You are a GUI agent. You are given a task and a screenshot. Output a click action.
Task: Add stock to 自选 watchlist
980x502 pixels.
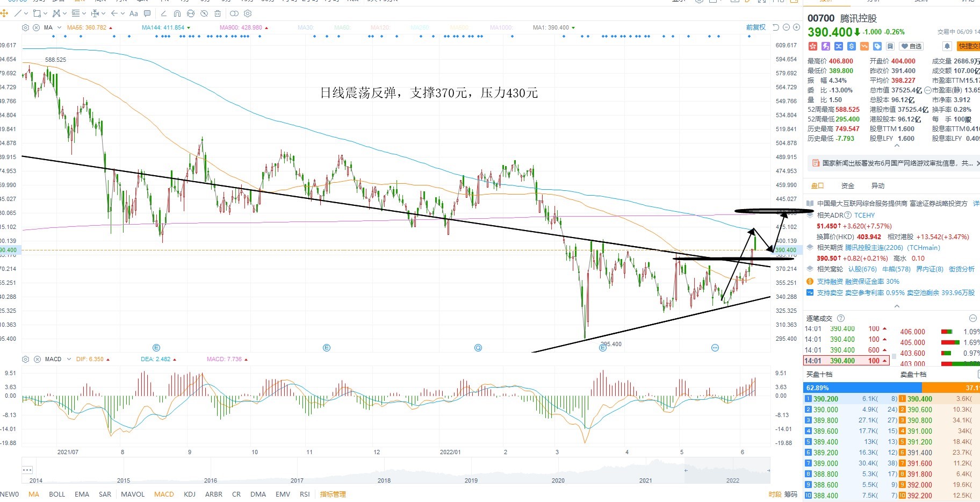[911, 46]
